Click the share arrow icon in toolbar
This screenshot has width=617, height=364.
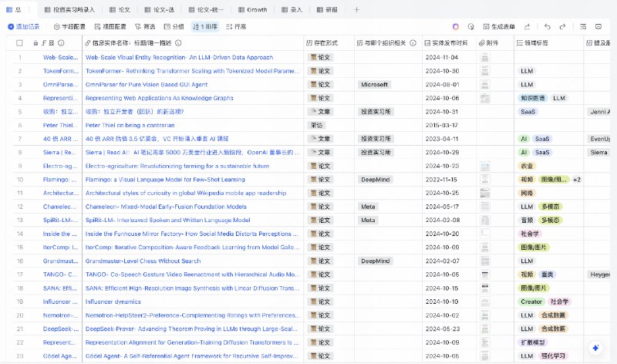tap(527, 27)
